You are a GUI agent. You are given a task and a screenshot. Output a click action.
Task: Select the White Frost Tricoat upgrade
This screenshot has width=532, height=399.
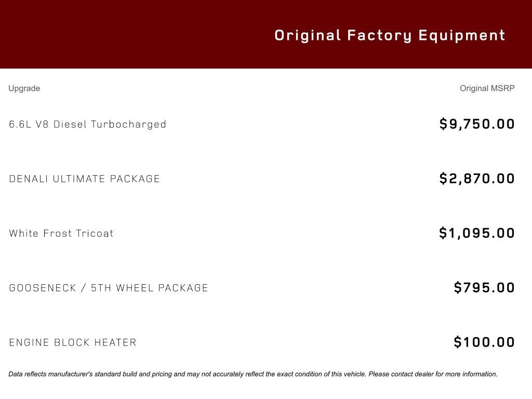[61, 233]
